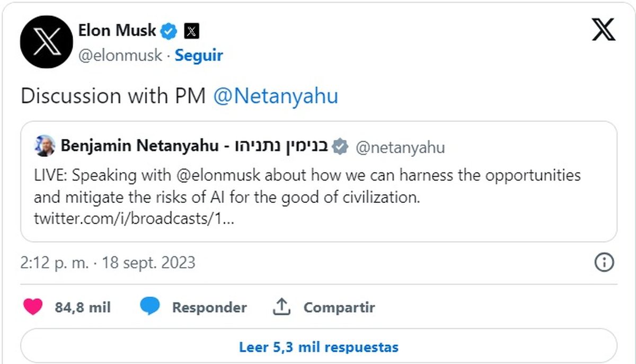Click the blue reply speech bubble icon
This screenshot has height=364, width=636.
[x=150, y=307]
